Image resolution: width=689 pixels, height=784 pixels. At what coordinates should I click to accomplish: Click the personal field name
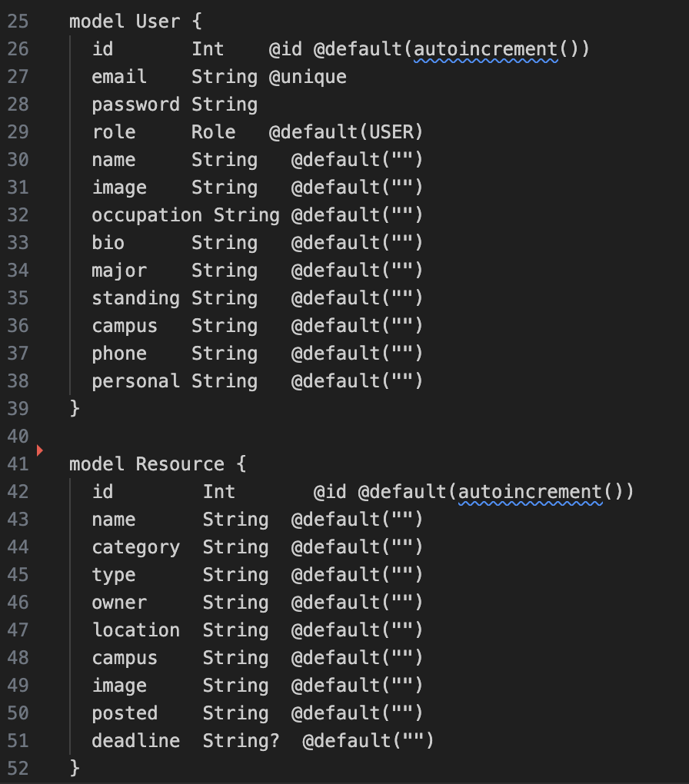(x=135, y=381)
